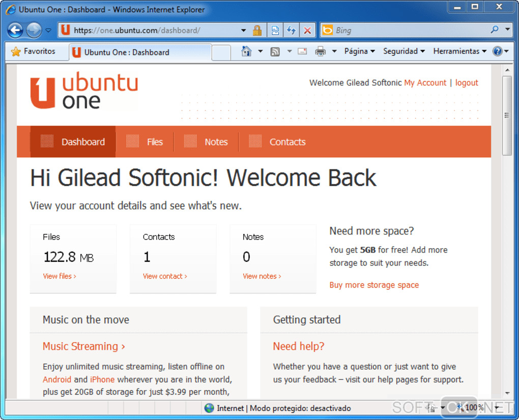Click the Ubuntu One logo

(x=84, y=91)
